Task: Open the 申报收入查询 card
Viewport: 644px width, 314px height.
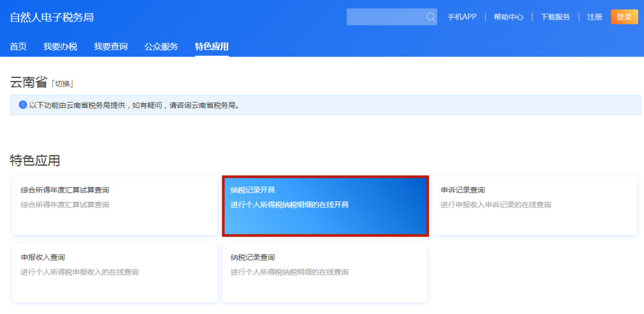Action: coord(115,273)
